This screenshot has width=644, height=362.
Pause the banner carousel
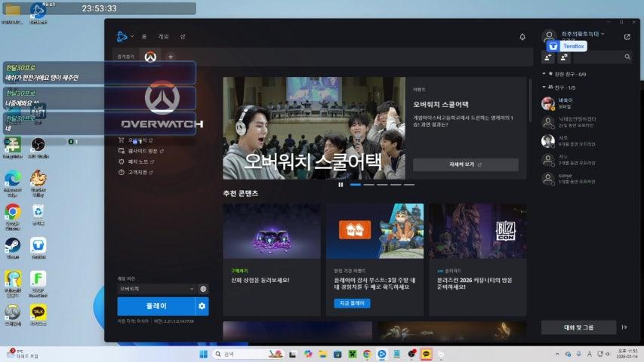pos(340,184)
